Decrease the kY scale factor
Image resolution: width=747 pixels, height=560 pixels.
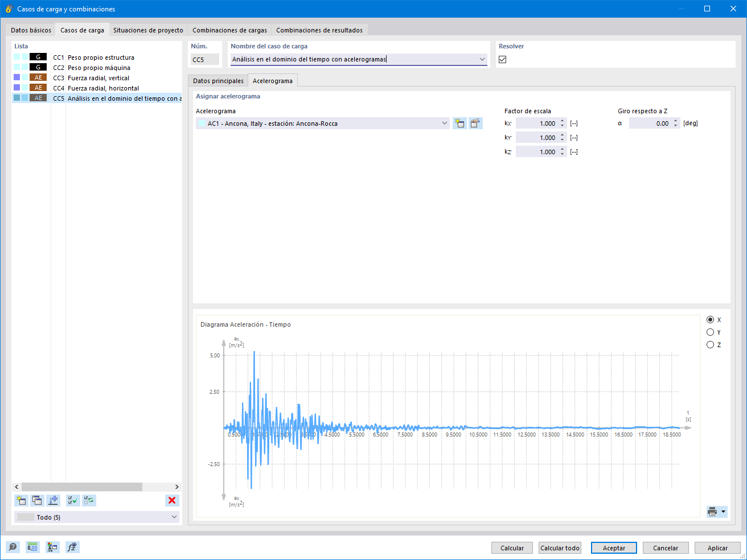(563, 141)
